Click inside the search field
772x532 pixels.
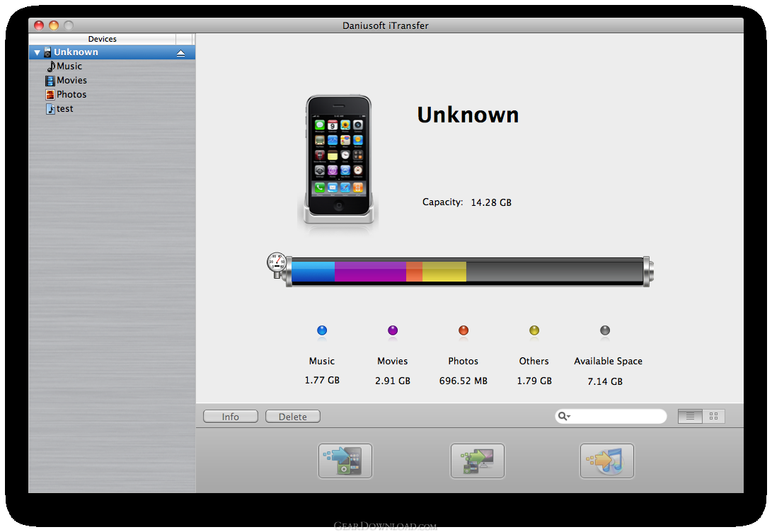pyautogui.click(x=611, y=417)
